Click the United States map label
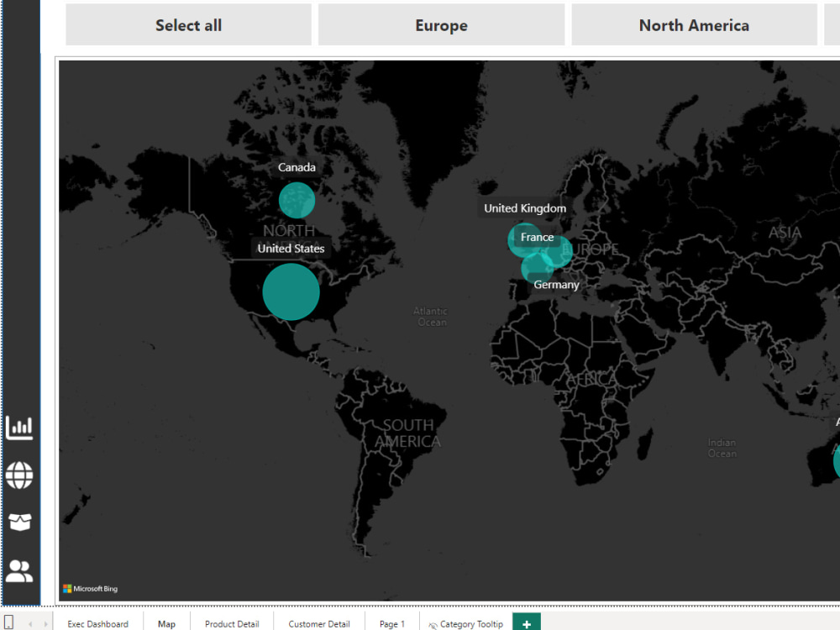Viewport: 840px width, 630px height. tap(291, 248)
